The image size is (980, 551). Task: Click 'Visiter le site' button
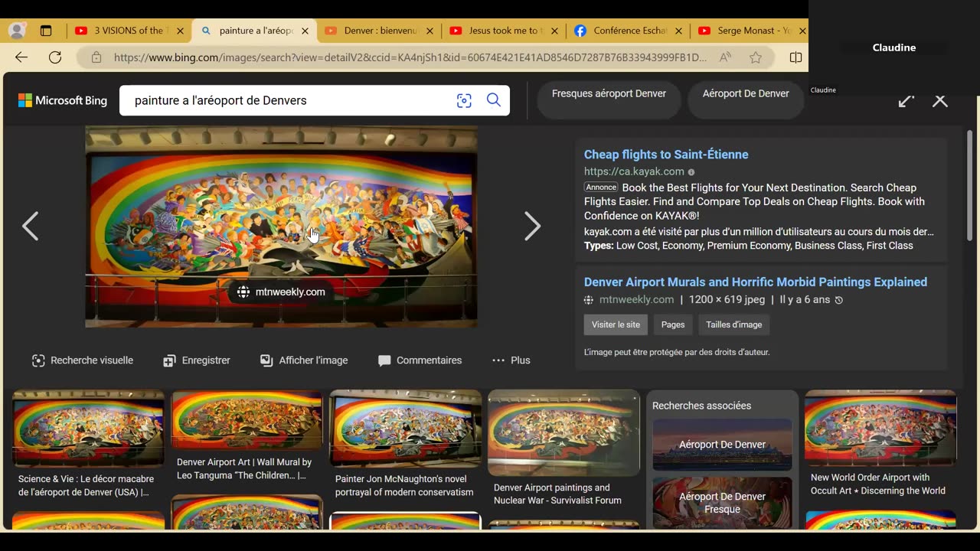(x=616, y=324)
